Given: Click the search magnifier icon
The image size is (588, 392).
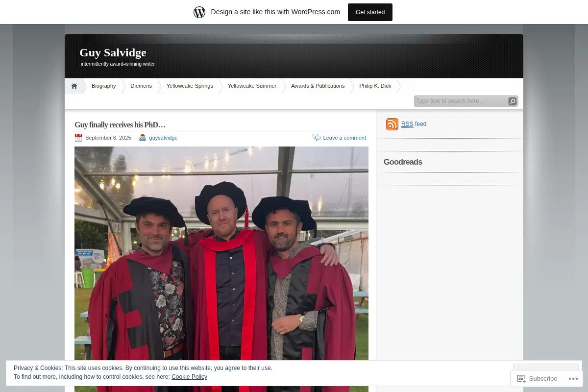Looking at the screenshot, I should [x=512, y=101].
